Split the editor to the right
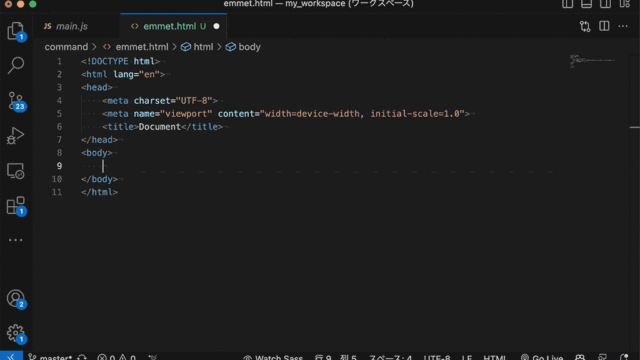Viewport: 640px width, 360px height. point(604,26)
